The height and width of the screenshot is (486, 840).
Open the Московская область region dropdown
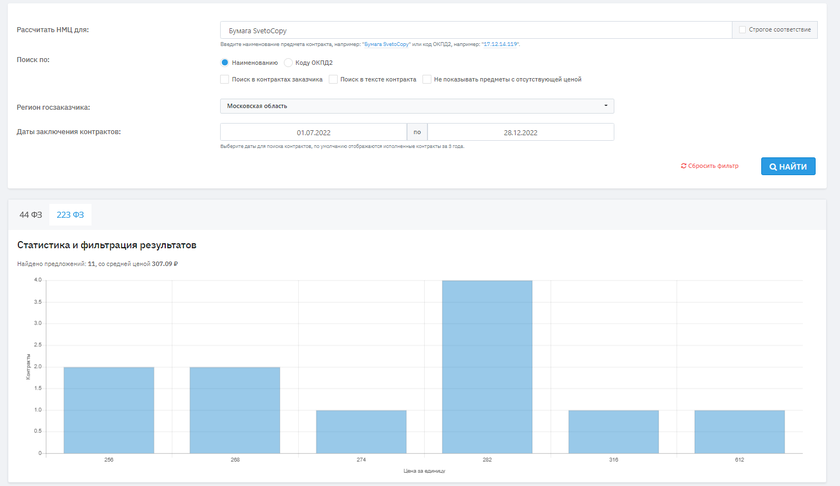pyautogui.click(x=417, y=106)
